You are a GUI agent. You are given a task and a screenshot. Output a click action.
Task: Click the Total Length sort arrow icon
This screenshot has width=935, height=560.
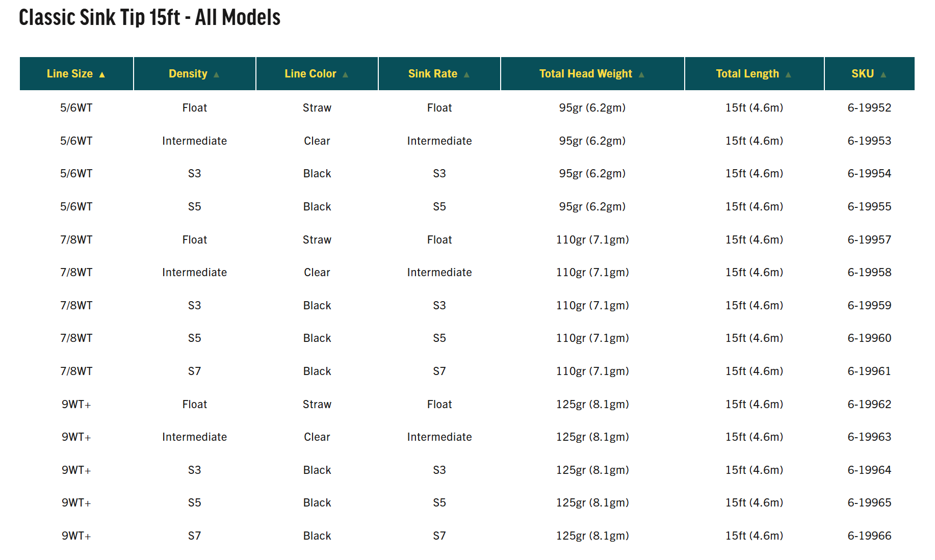pos(788,74)
